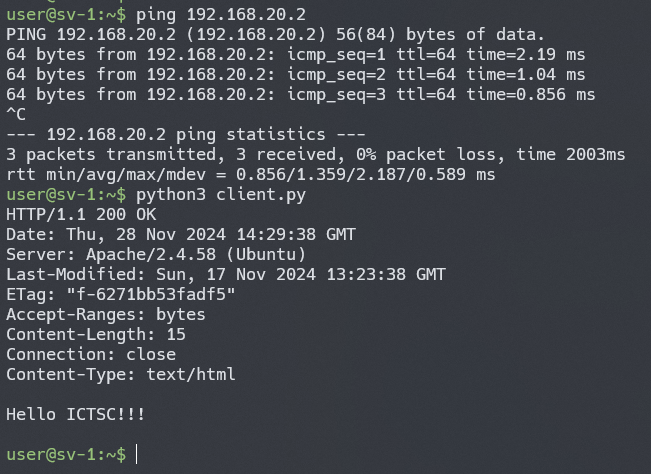Click the ping statistics separator line
651x474 pixels.
pos(180,134)
